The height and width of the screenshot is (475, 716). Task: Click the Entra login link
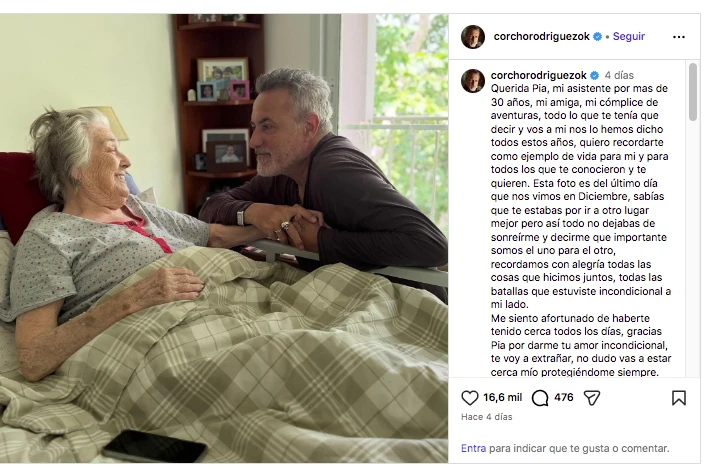(x=474, y=449)
